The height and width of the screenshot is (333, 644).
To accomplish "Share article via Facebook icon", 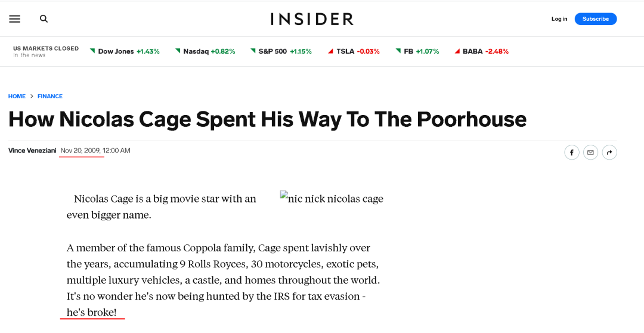I will pyautogui.click(x=572, y=153).
